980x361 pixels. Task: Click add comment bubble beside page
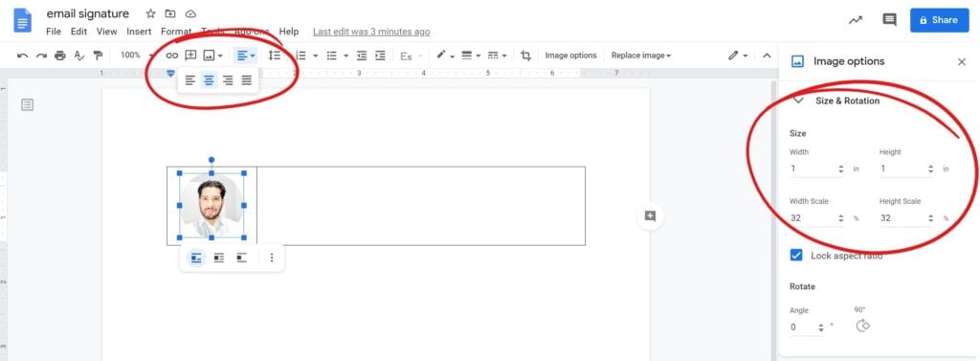click(650, 216)
